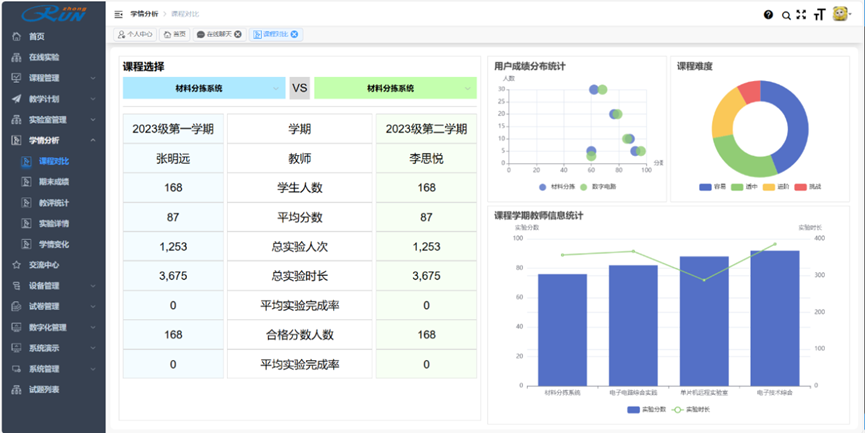Click the search magnifier icon in header
865x433 pixels.
point(786,15)
